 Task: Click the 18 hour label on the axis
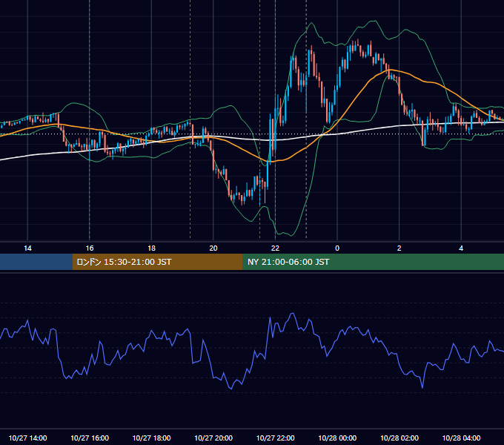click(151, 248)
